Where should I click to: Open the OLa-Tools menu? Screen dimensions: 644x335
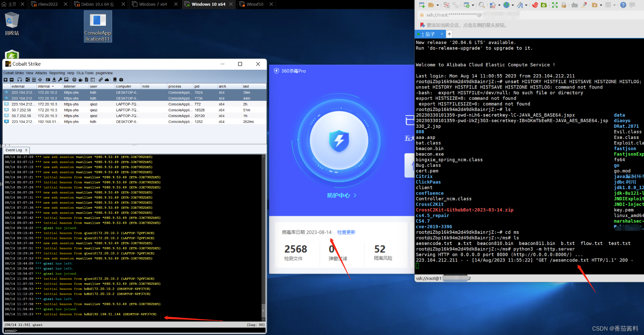click(x=85, y=73)
